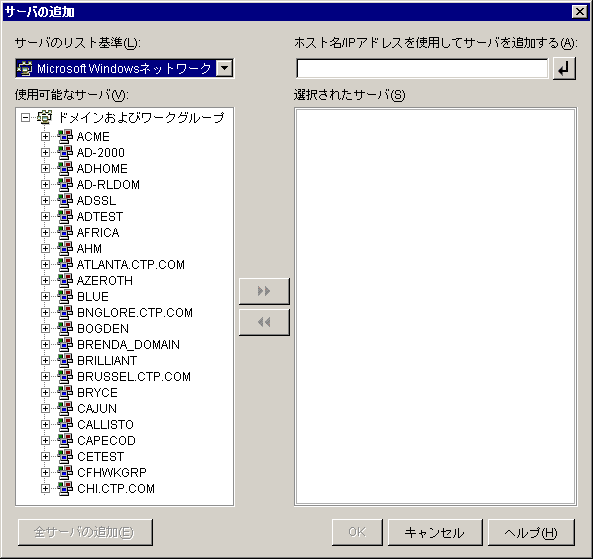Click inside the 選択されたサーバ list box
593x559 pixels.
coord(435,306)
